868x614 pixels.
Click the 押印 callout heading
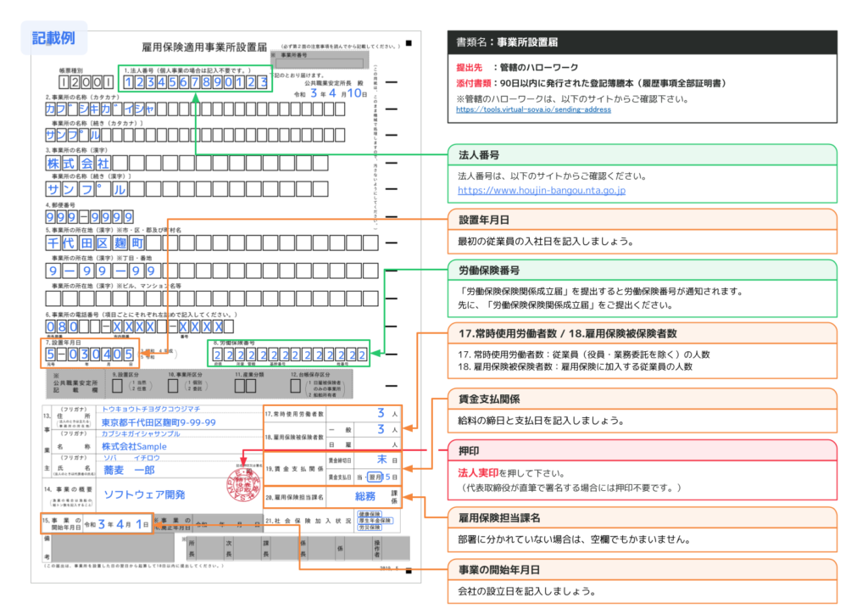coord(469,451)
